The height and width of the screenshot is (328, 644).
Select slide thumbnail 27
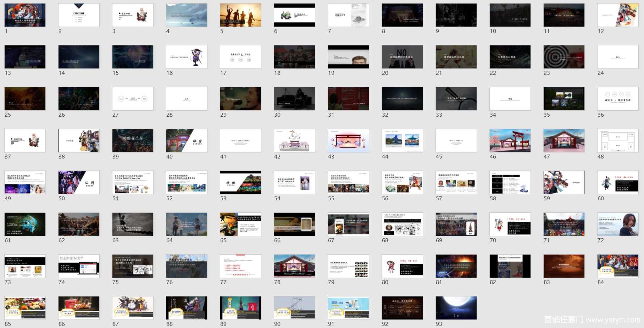click(133, 99)
